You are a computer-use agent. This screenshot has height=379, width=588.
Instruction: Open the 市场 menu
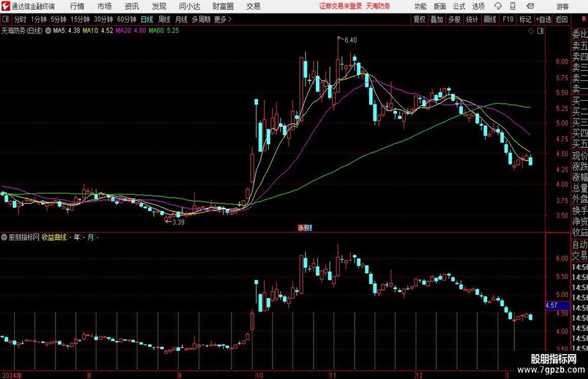tap(105, 6)
